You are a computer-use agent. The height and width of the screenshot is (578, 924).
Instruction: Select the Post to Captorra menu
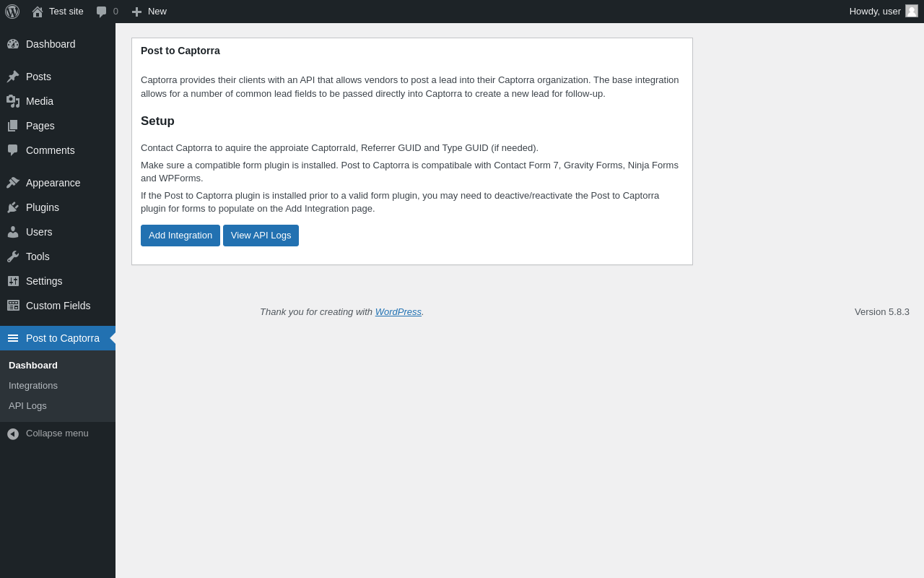click(58, 338)
